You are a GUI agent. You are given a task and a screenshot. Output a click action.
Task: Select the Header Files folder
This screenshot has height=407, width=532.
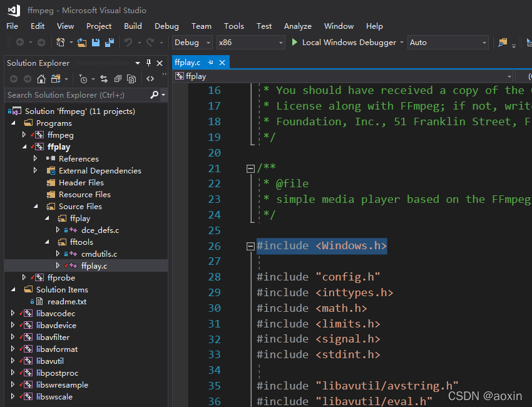[x=81, y=183]
